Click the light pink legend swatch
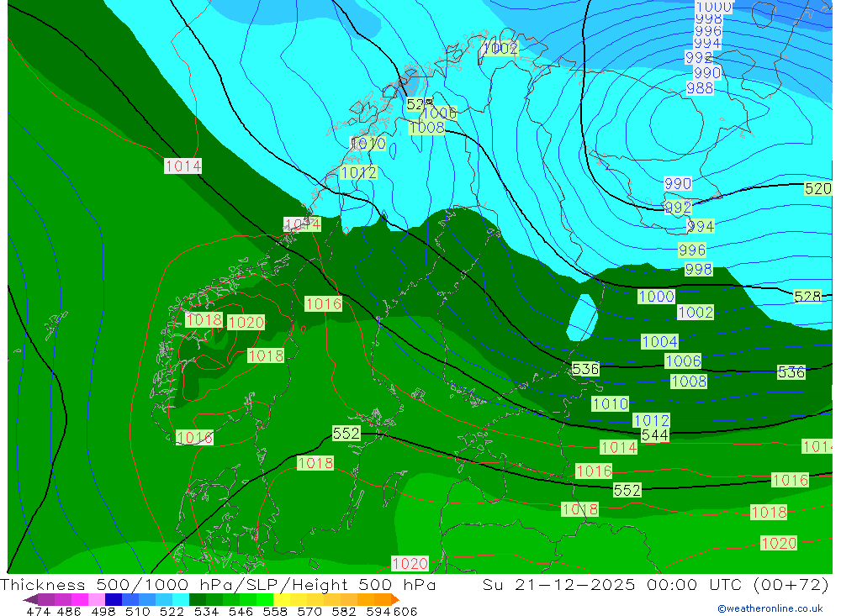Screen dimensions: 841x616 pos(97,599)
